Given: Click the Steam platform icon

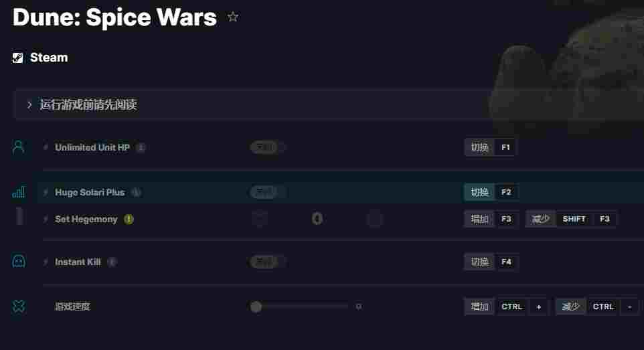Looking at the screenshot, I should pos(17,58).
